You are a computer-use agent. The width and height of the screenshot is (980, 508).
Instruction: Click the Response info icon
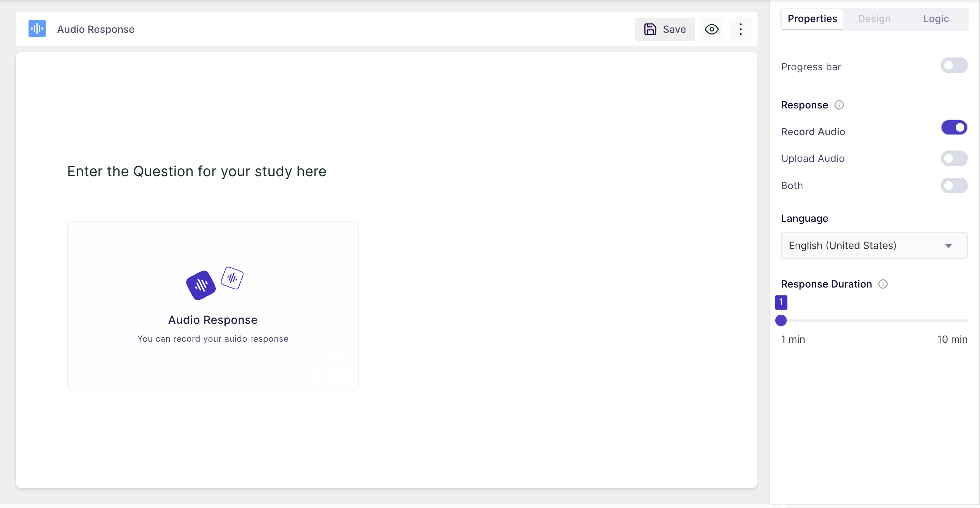(x=839, y=105)
